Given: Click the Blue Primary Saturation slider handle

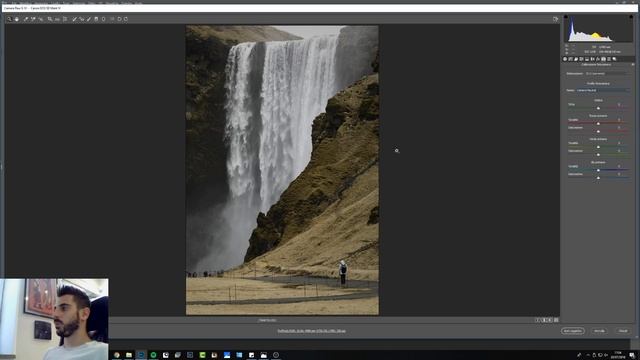Looking at the screenshot, I should coord(598,178).
